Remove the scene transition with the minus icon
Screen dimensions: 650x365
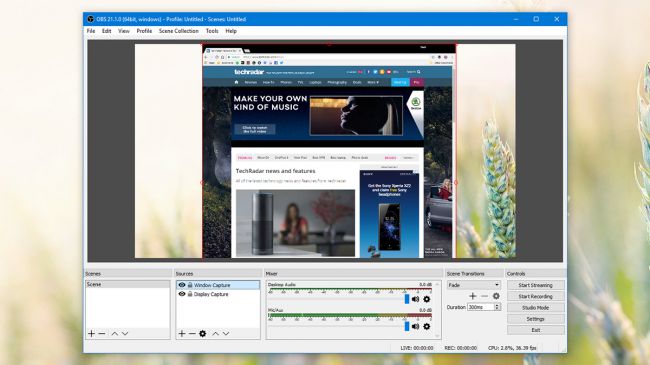pyautogui.click(x=484, y=296)
